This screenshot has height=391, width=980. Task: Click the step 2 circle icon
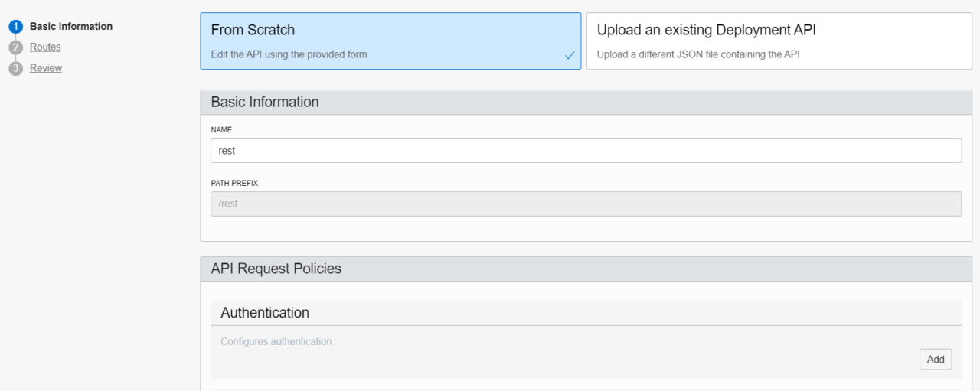(16, 47)
